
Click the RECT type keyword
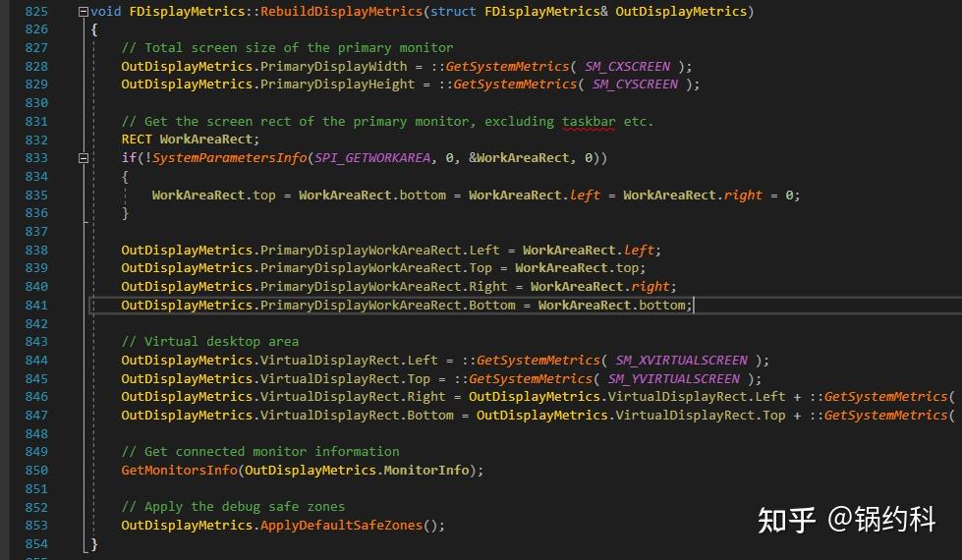(137, 140)
